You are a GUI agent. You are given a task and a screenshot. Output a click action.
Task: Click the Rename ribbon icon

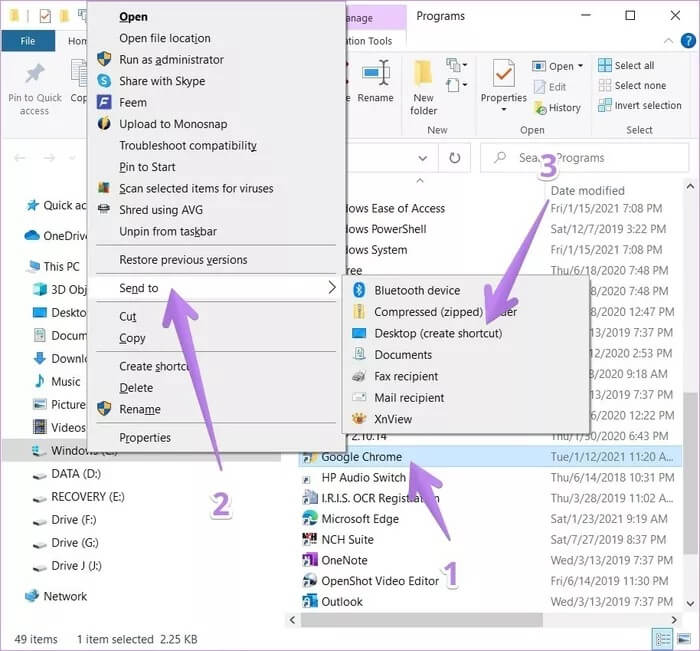click(x=376, y=72)
